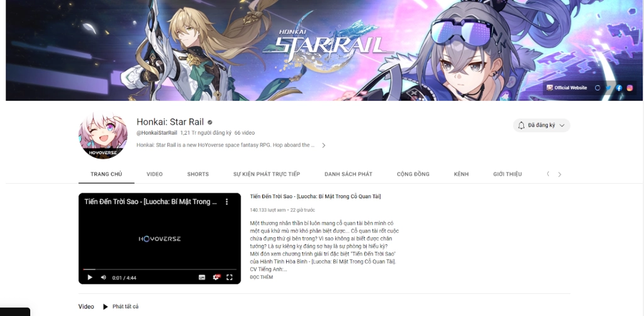Open video settings gear icon
The height and width of the screenshot is (316, 644).
(216, 278)
